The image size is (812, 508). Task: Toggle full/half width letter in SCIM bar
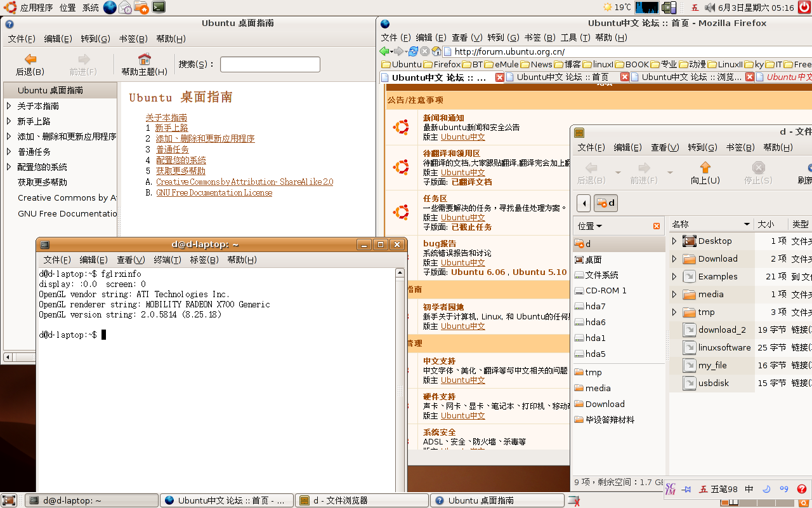(766, 489)
